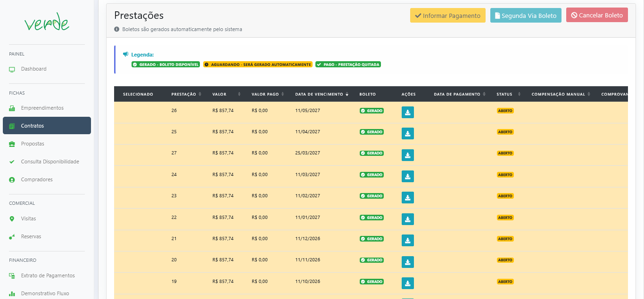Request a Segunda Via Boleto

(526, 15)
